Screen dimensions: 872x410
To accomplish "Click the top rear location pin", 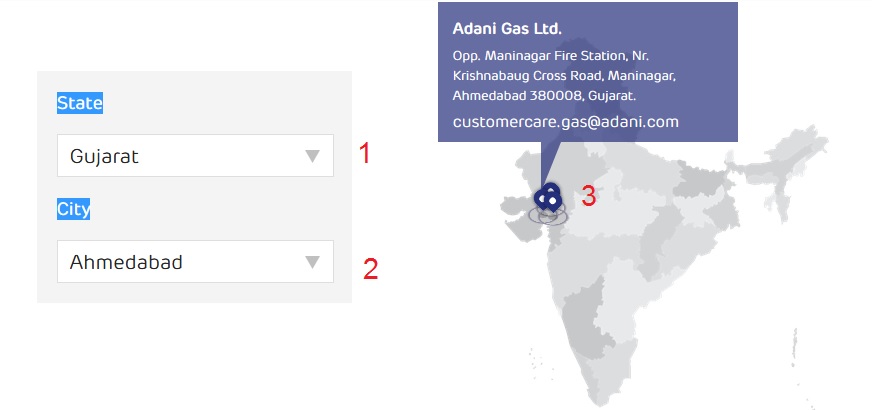I will click(x=551, y=190).
